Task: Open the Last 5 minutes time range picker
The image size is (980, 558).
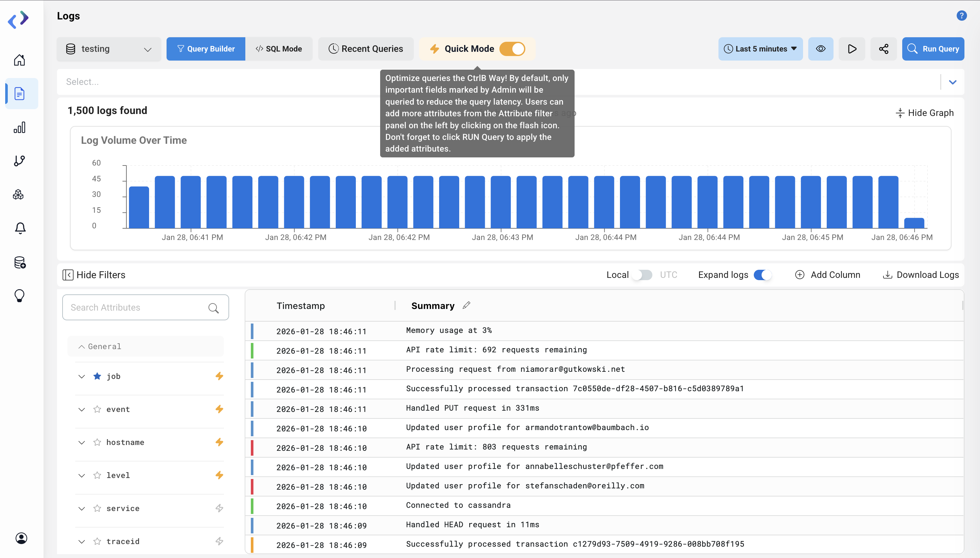Action: [x=760, y=49]
